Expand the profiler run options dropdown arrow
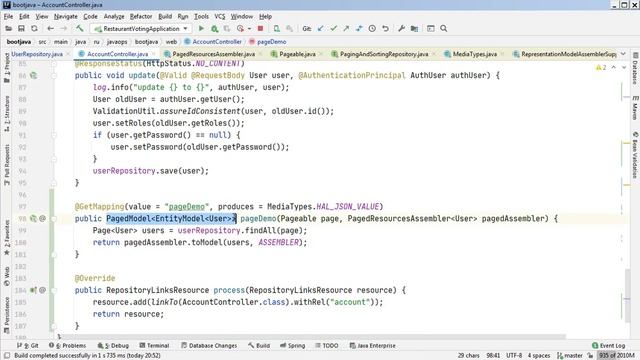The width and height of the screenshot is (640, 360). coord(249,29)
